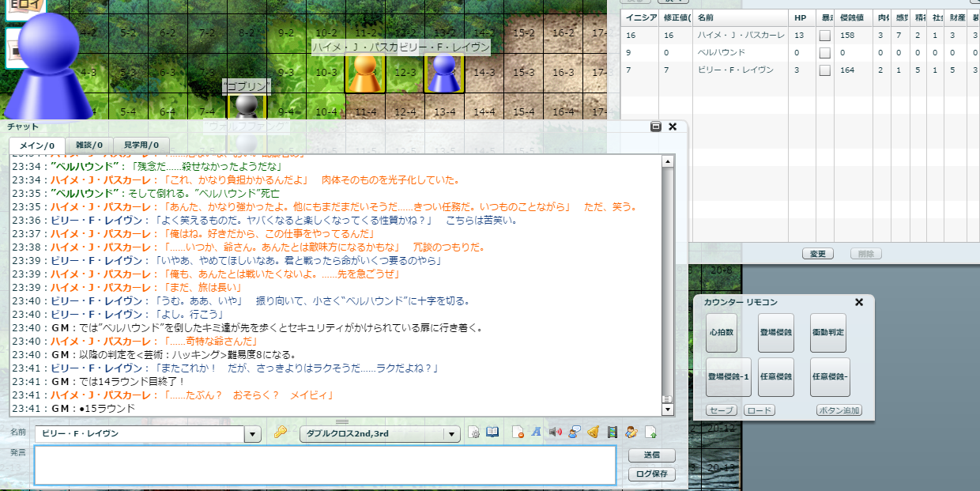Toggle checkbox for ハイメ・J・パスカーレ row

pos(824,36)
